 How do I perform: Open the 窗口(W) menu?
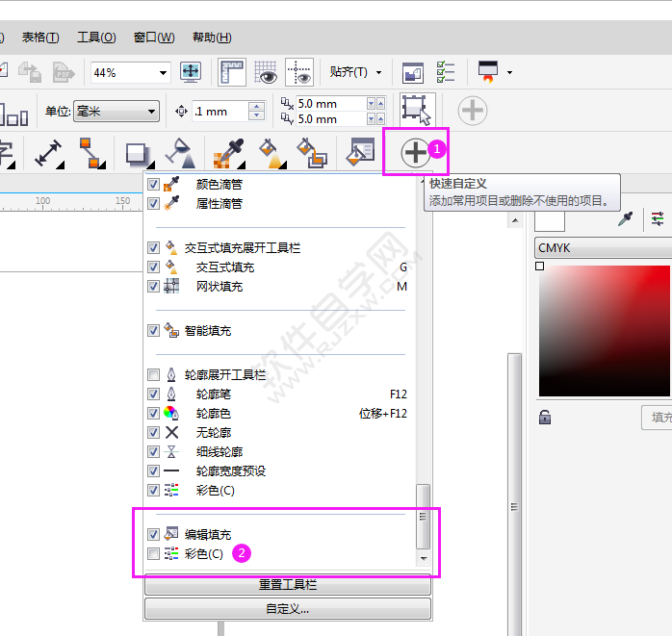(154, 38)
